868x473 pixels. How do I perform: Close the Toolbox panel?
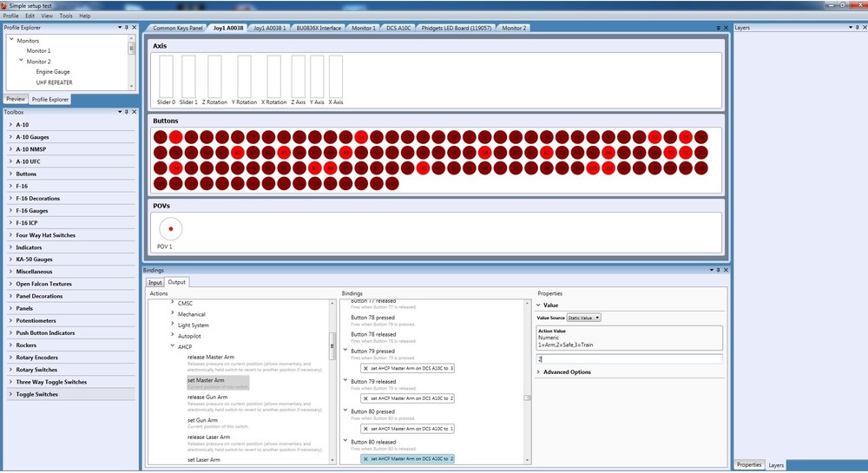[x=133, y=112]
